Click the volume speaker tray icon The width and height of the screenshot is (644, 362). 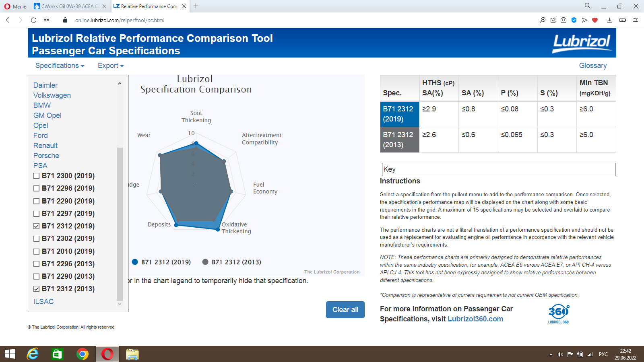coord(560,354)
